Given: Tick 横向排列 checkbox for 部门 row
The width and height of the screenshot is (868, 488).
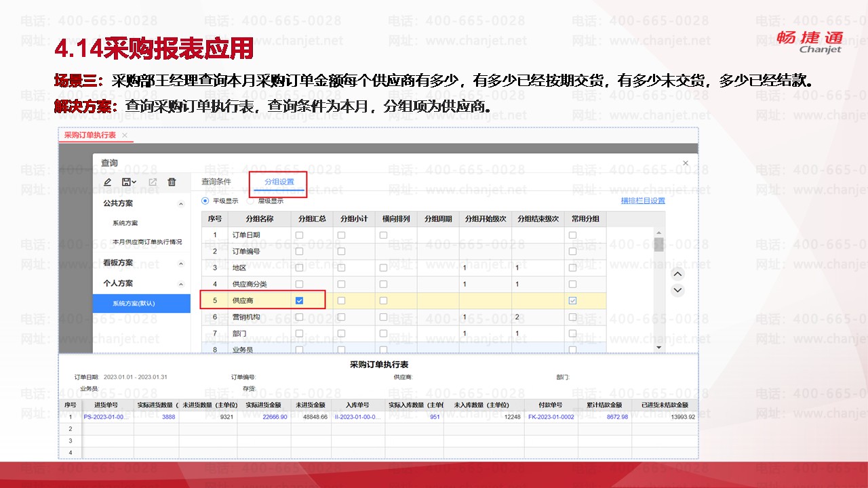Looking at the screenshot, I should click(383, 333).
